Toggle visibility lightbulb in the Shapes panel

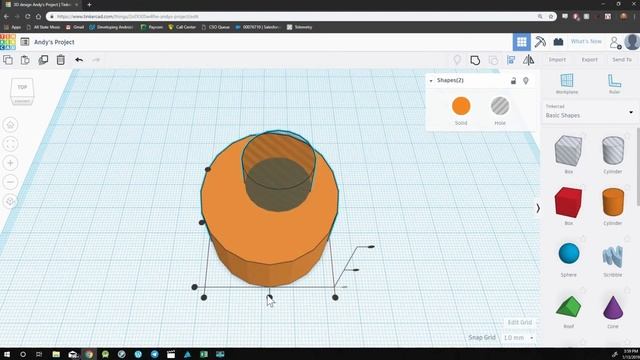point(526,81)
